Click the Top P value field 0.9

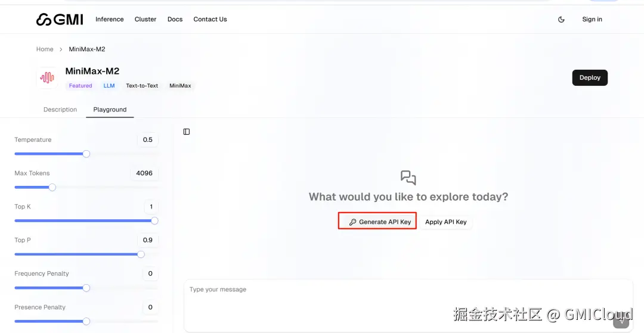click(147, 240)
